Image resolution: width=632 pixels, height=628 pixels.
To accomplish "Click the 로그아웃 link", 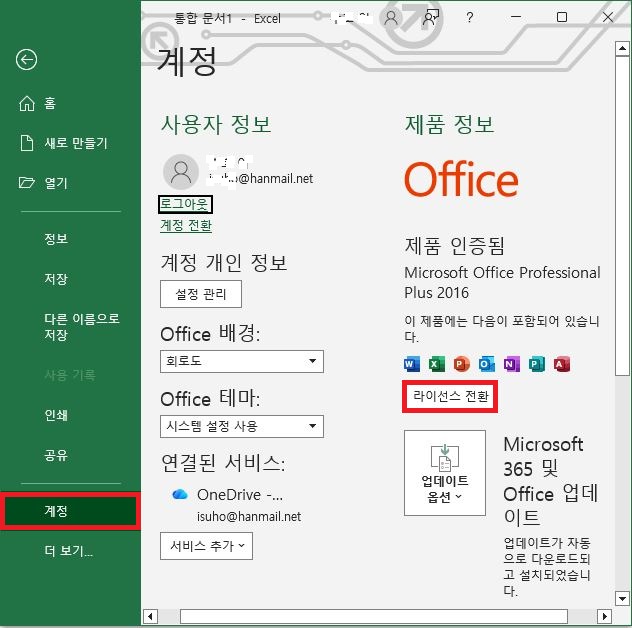I will point(185,204).
